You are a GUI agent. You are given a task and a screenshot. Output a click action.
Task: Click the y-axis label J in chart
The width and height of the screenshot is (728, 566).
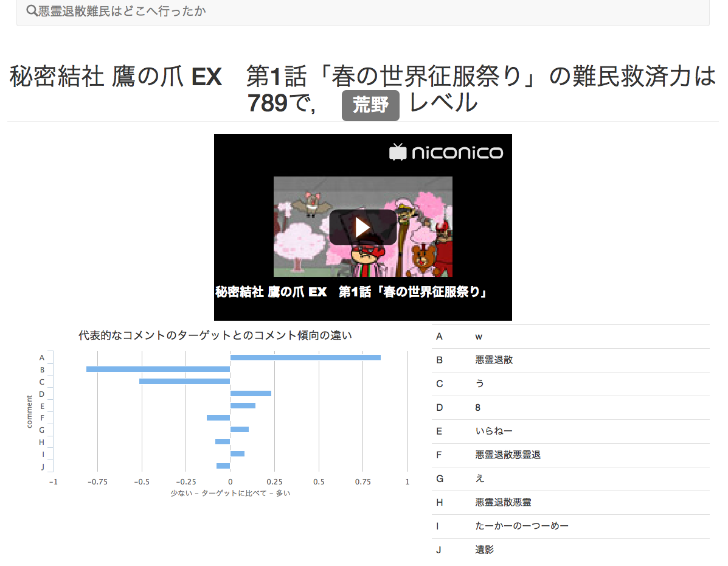pyautogui.click(x=43, y=467)
